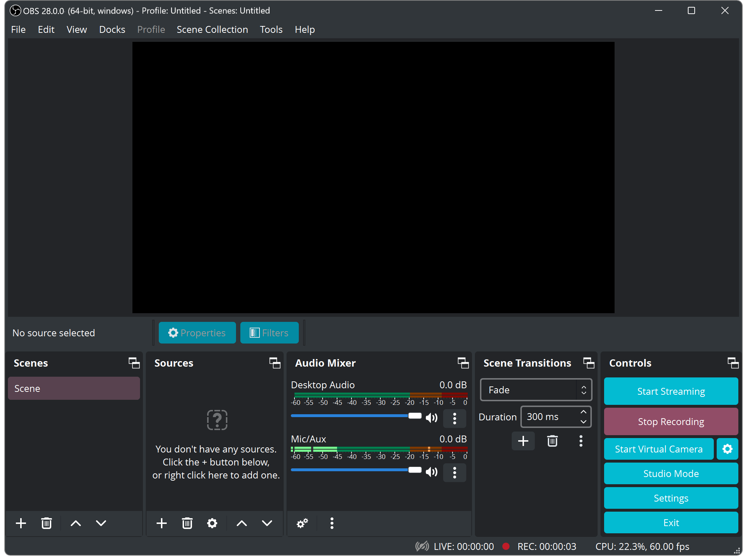Increase transition duration with up arrow

click(583, 412)
